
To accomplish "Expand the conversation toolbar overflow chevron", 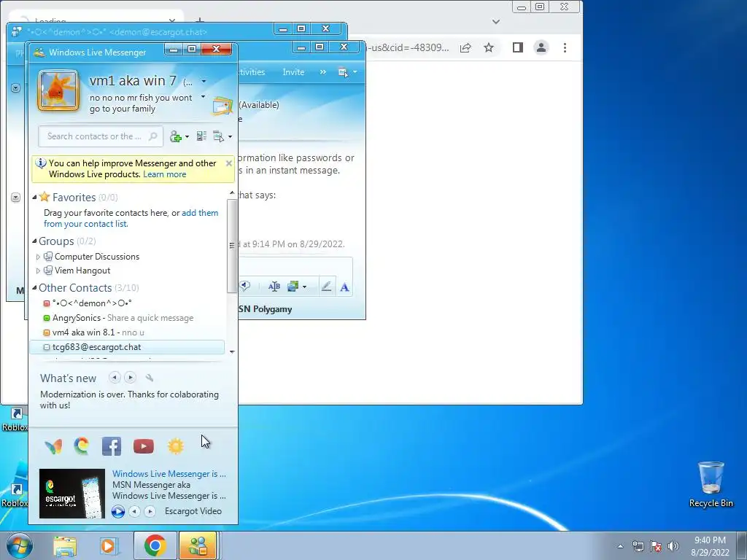I will pyautogui.click(x=323, y=72).
